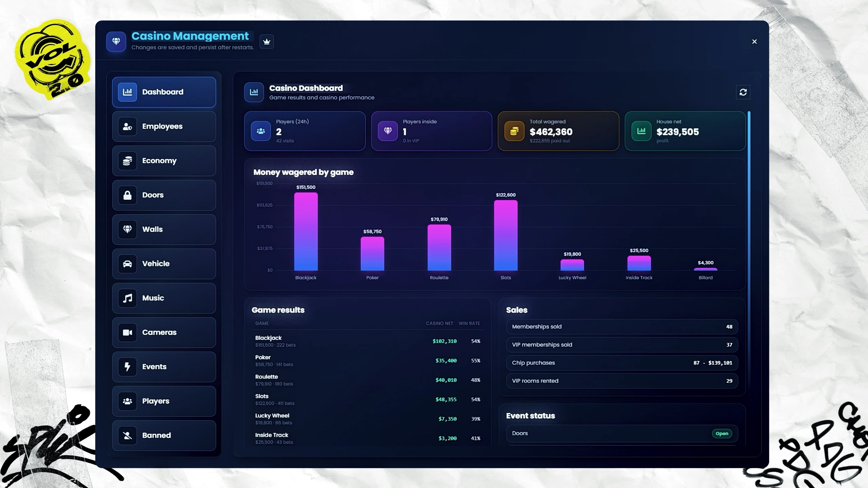Click the Slots row in Game results
The image size is (868, 488).
point(368,400)
